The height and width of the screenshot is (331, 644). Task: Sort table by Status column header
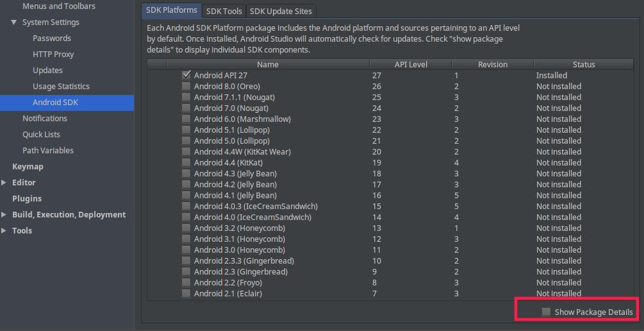(584, 65)
